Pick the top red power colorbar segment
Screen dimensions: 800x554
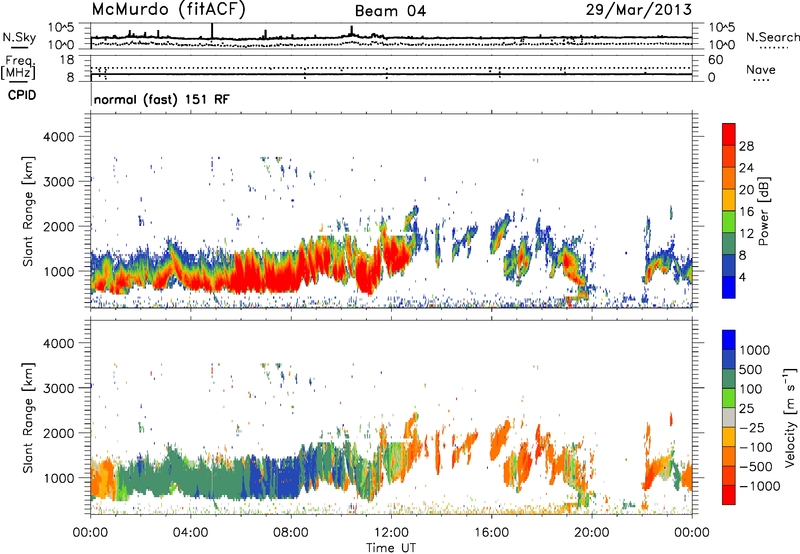point(729,134)
